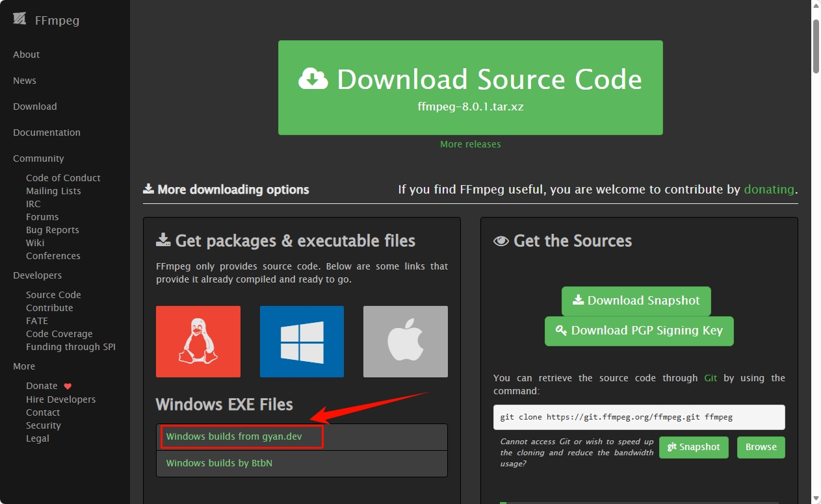The width and height of the screenshot is (821, 504).
Task: Click the FFmpeg logo icon
Action: tap(20, 19)
